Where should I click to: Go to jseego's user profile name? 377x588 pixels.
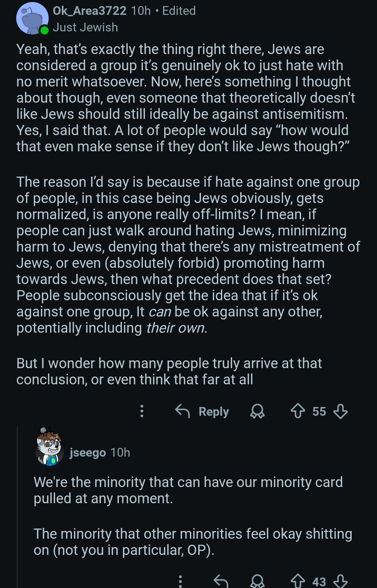[87, 453]
